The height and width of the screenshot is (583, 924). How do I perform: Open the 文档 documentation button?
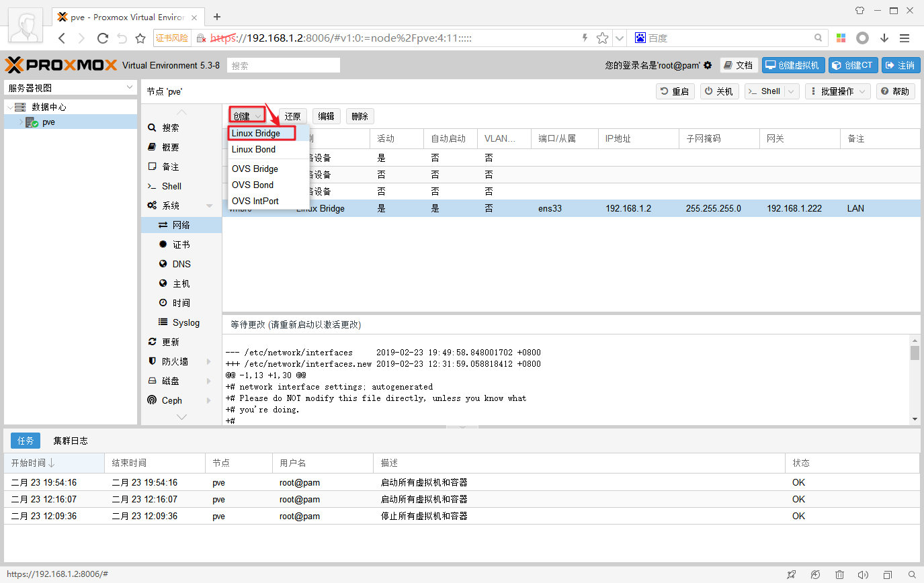[x=739, y=65]
